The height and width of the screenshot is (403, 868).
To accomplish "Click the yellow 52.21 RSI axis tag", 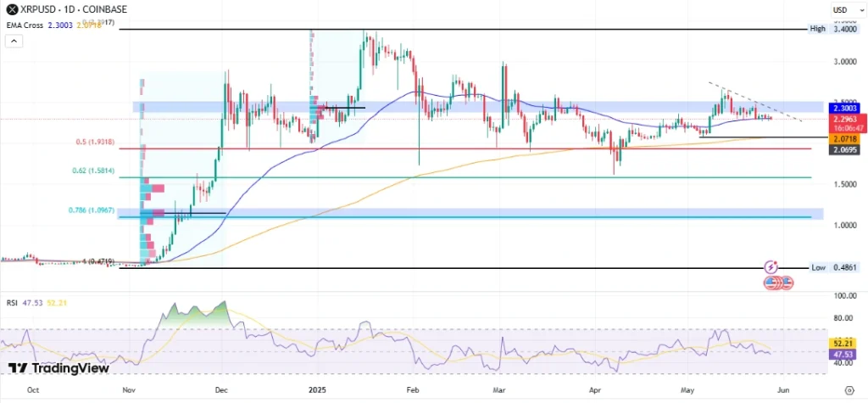I will tap(843, 344).
